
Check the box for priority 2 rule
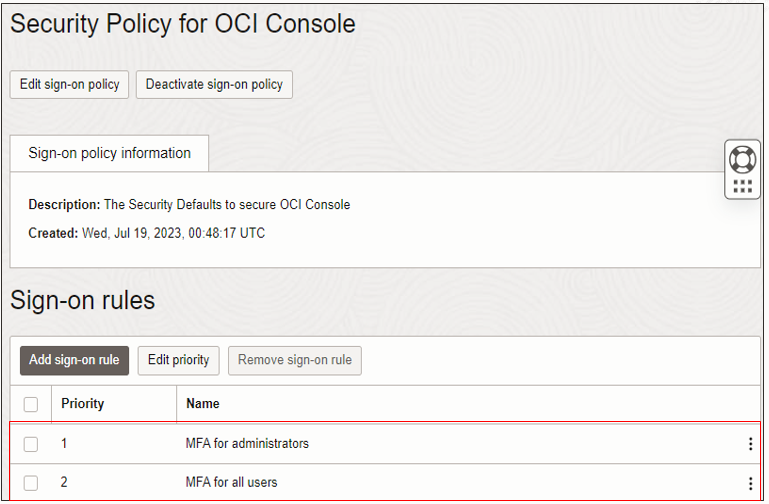pyautogui.click(x=31, y=483)
